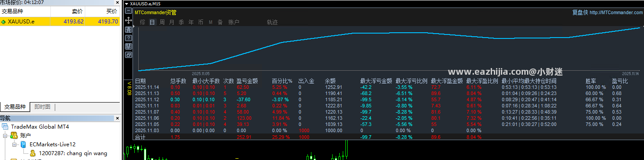The image size is (644, 160).
Task: Close the 导航 navigator panel
Action: tap(117, 118)
